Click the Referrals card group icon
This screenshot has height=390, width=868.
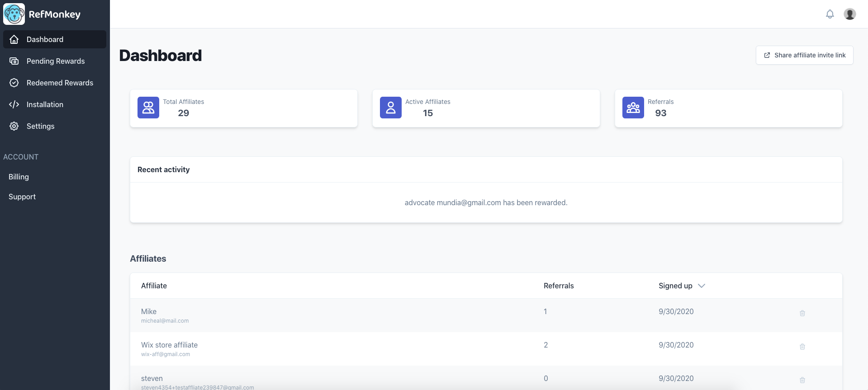point(633,108)
